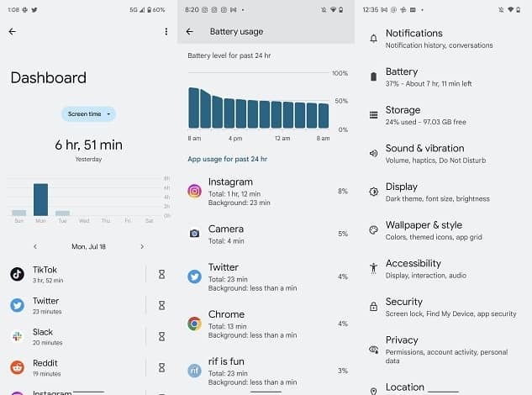Tap the rif is fun icon
This screenshot has width=532, height=395.
click(194, 371)
